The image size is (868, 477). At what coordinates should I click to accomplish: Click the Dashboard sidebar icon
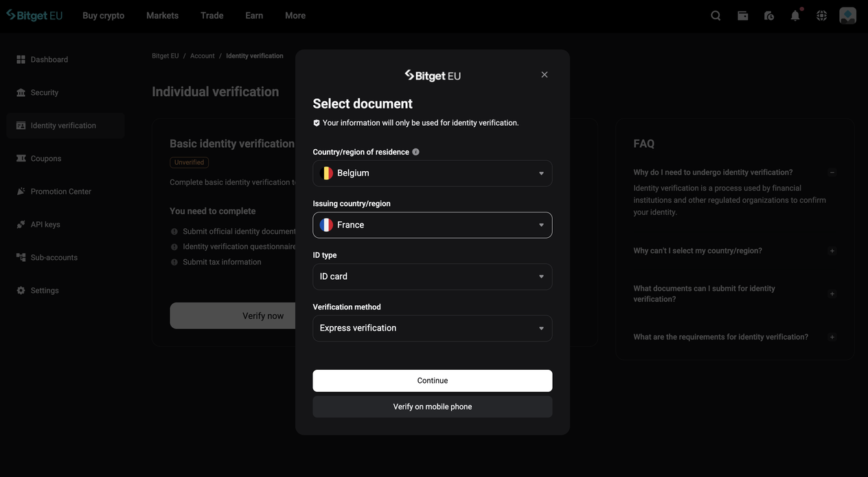coord(21,60)
